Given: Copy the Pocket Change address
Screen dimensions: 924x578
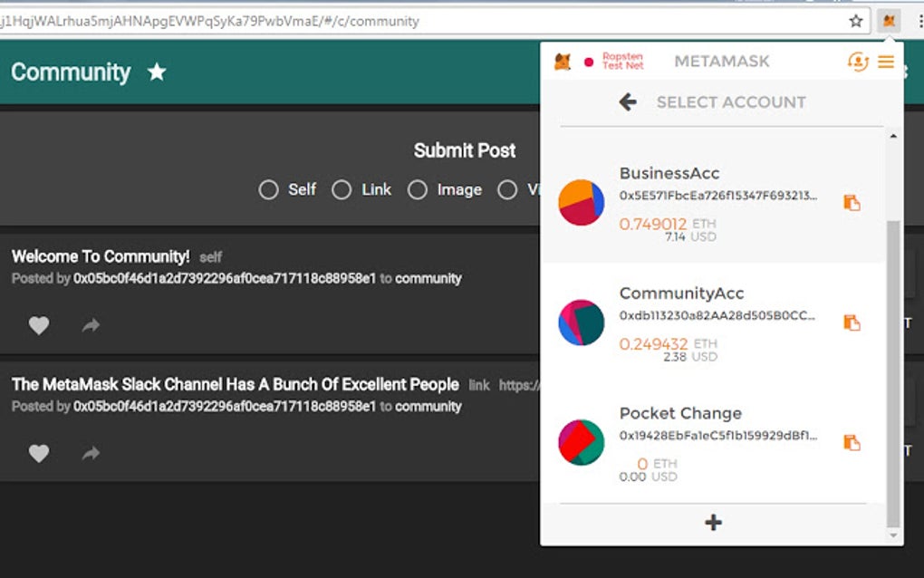Looking at the screenshot, I should (x=852, y=442).
